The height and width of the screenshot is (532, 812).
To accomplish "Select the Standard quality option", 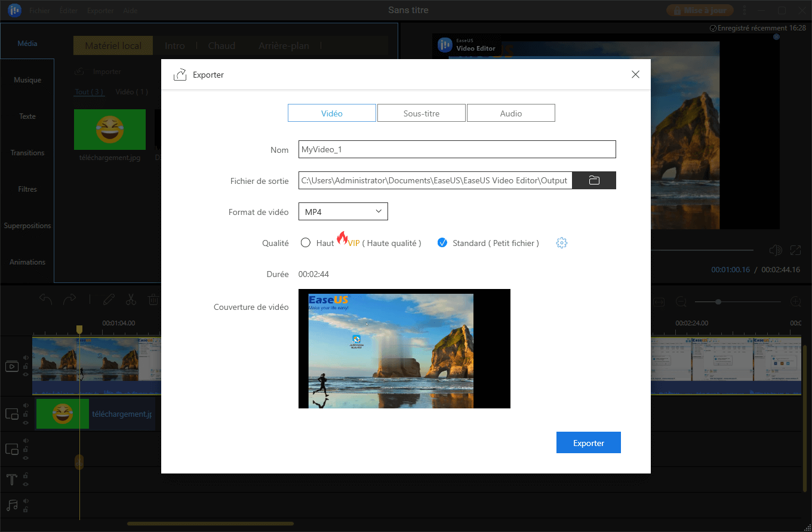I will 442,243.
